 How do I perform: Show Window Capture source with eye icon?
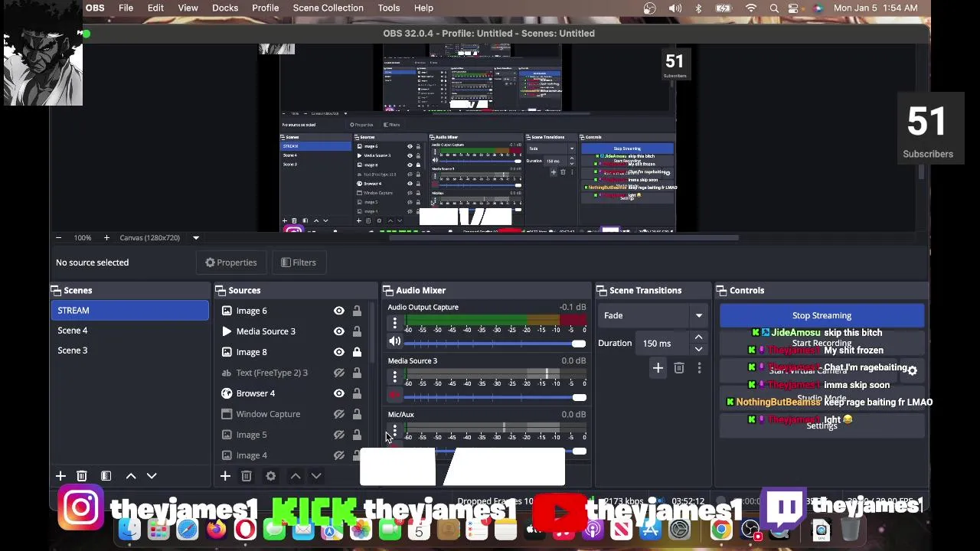click(x=338, y=414)
